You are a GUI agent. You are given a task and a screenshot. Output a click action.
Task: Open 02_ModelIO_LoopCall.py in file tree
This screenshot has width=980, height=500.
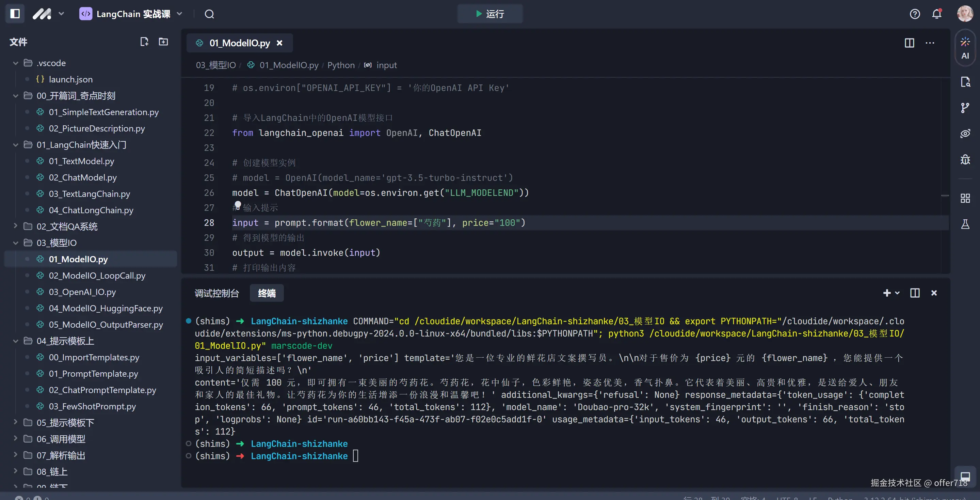pos(97,276)
